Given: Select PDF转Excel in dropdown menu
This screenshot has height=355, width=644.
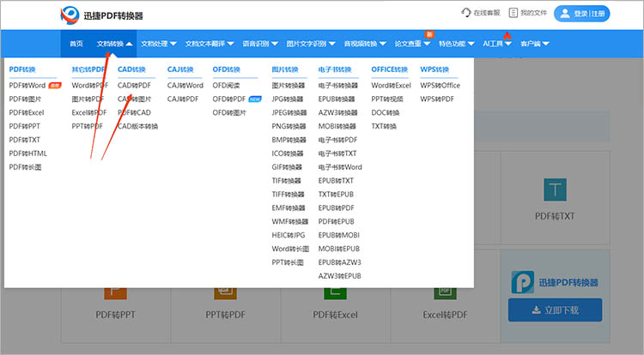Looking at the screenshot, I should pos(27,112).
